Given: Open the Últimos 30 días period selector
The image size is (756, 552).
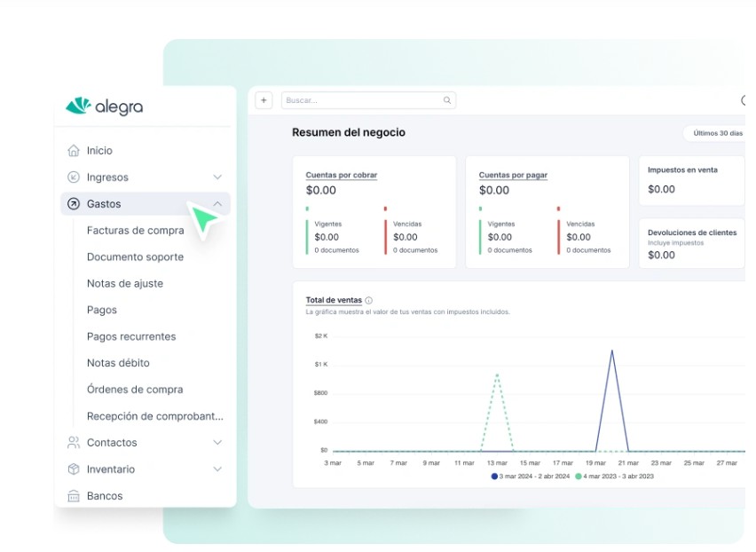Looking at the screenshot, I should [717, 133].
